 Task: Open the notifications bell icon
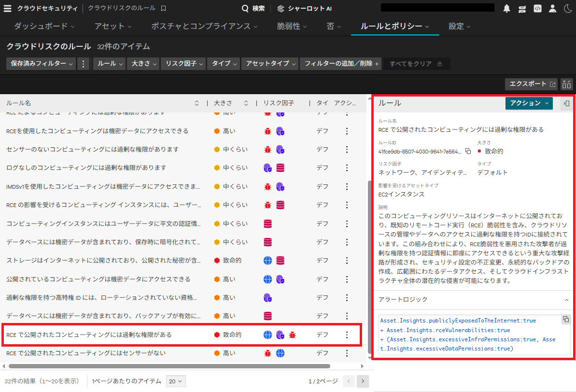click(x=506, y=8)
